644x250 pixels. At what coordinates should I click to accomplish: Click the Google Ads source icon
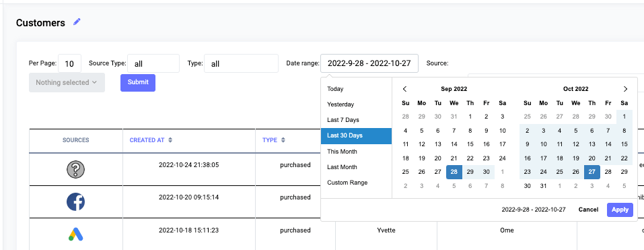point(75,234)
